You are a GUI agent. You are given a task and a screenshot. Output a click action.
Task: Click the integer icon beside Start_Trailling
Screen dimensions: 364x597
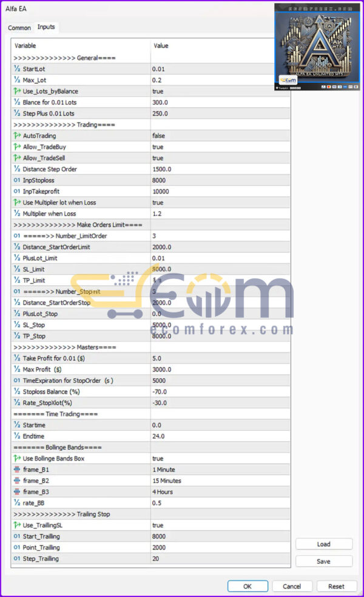point(17,536)
